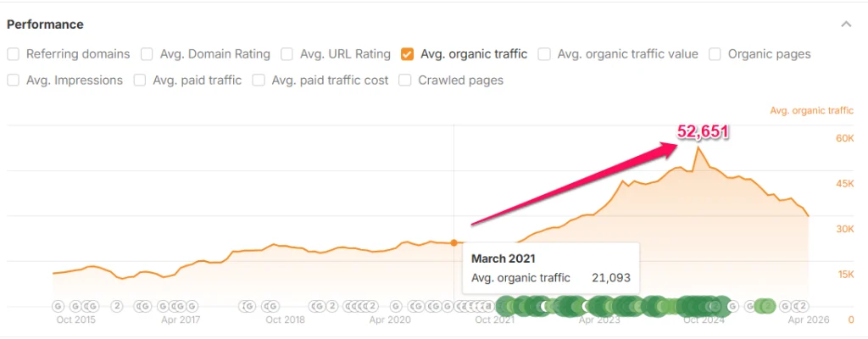Check the Crawled pages checkbox

point(405,81)
